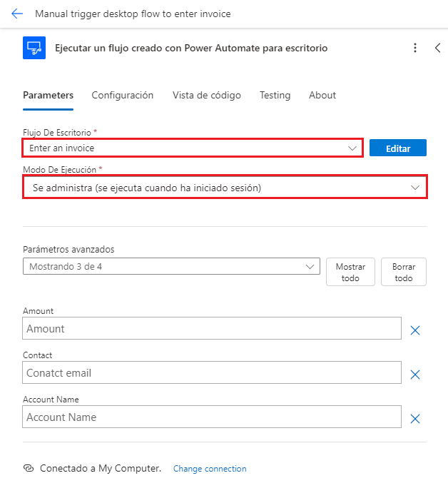Remove the Amount parameter with X
This screenshot has height=488, width=448.
415,330
